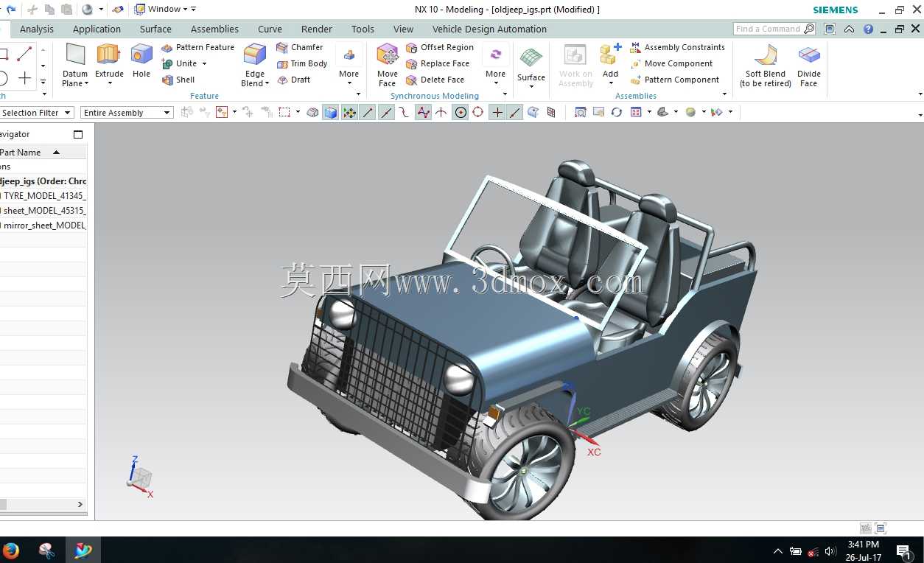
Task: Open the Render tab
Action: [x=317, y=29]
